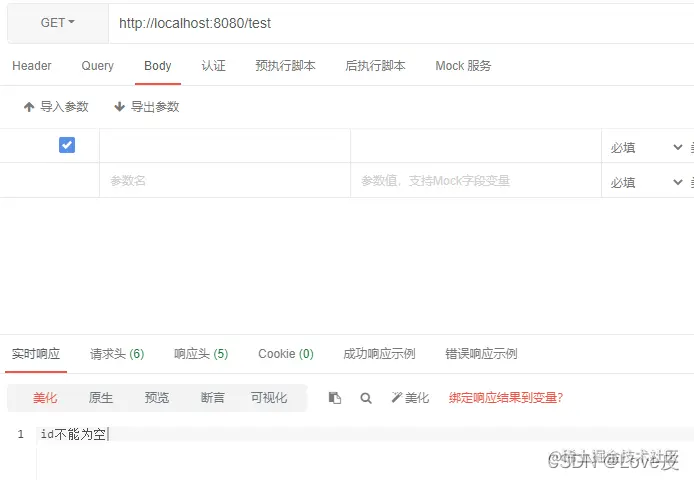Click the response text id不能为空

click(x=73, y=434)
